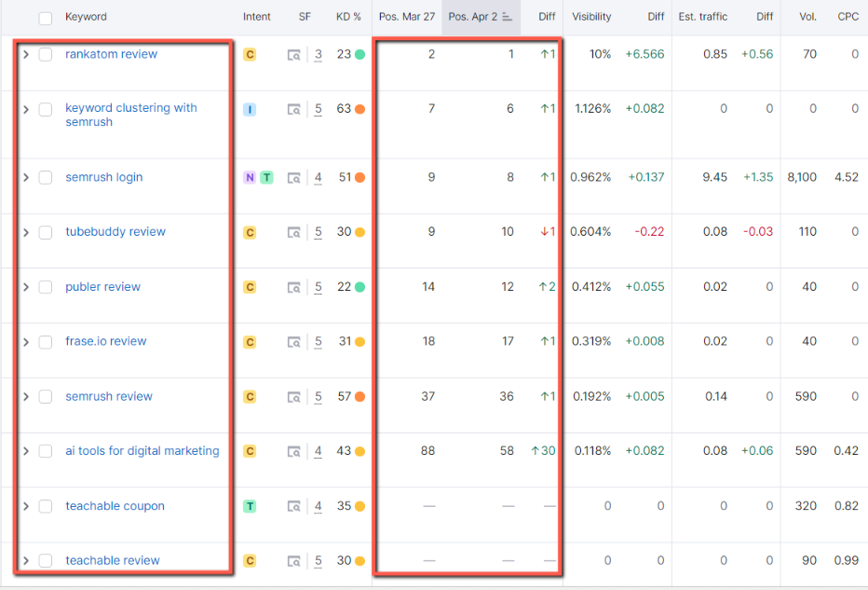Expand the rankatom review row

26,54
